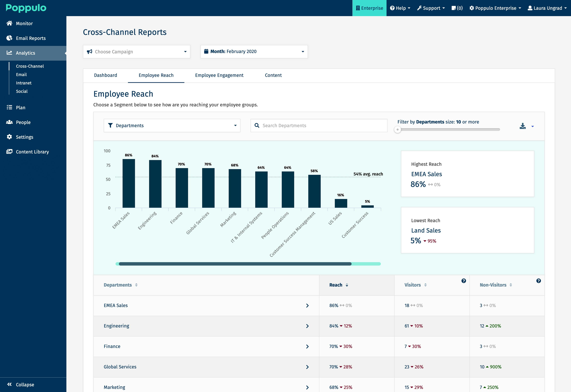Screen dimensions: 571x392
Task: Toggle sorting on the Reach column
Action: [x=347, y=285]
